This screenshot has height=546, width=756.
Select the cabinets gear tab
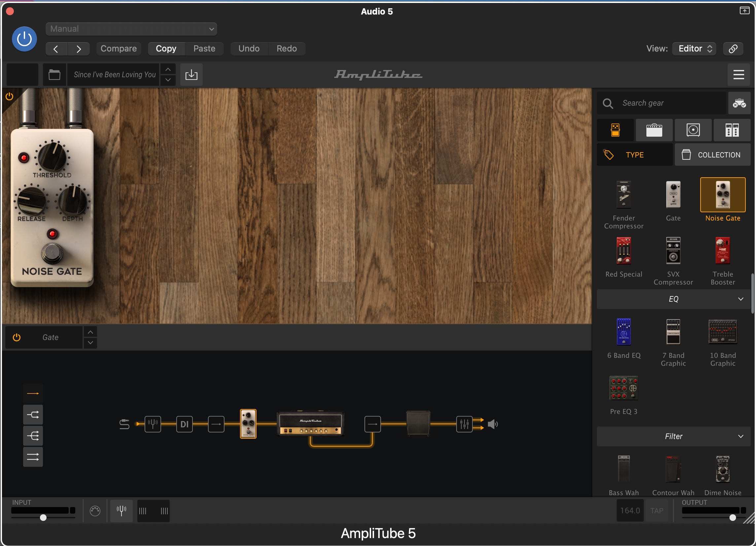693,130
